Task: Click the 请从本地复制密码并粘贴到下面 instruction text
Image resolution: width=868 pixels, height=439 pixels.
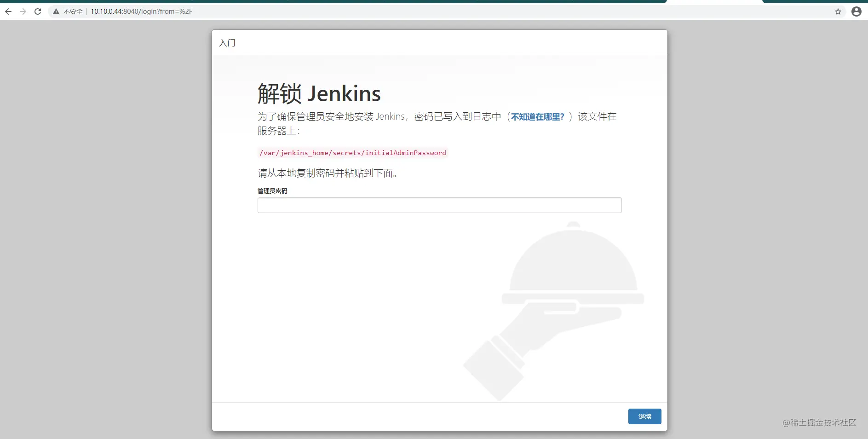Action: [x=328, y=173]
